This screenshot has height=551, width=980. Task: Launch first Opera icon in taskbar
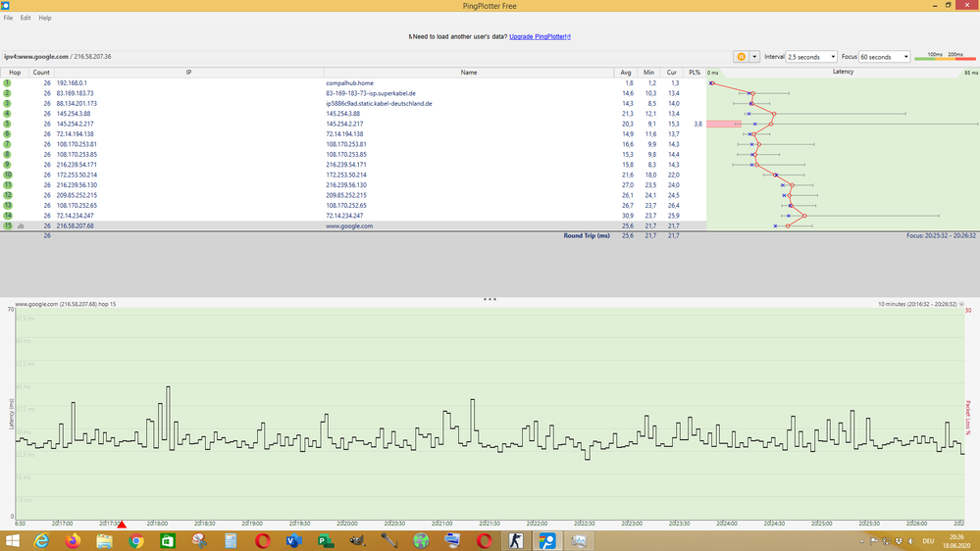pyautogui.click(x=263, y=541)
